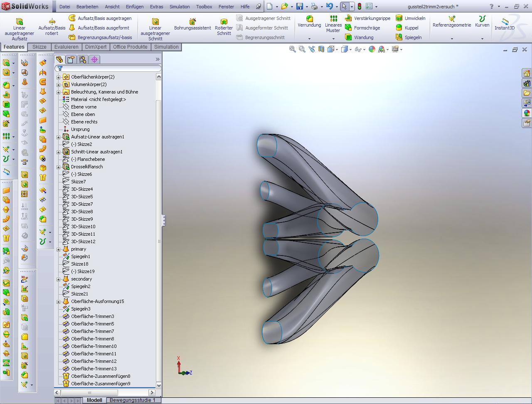This screenshot has width=532, height=404.
Task: Click the Rotierter Schnitt tool
Action: (224, 22)
